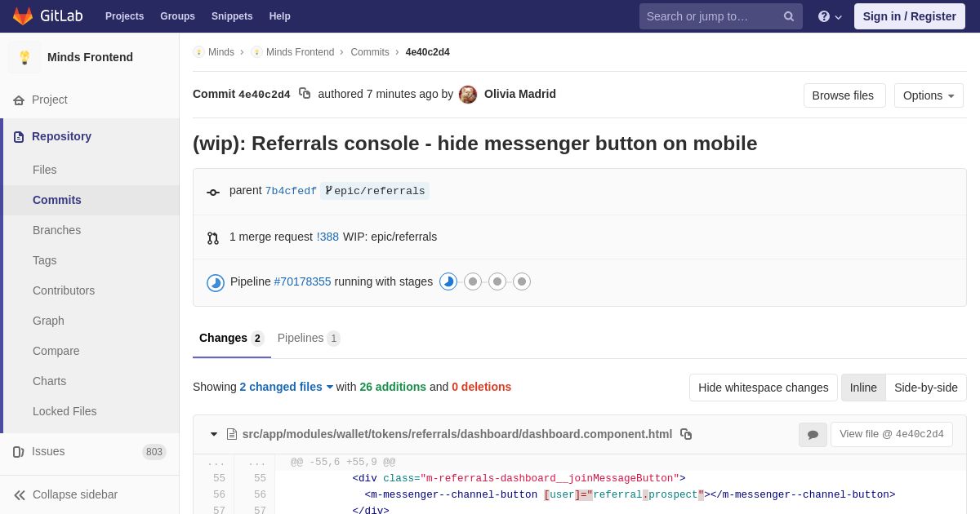Viewport: 980px width, 514px height.
Task: Open pipeline #70178355
Action: click(303, 281)
